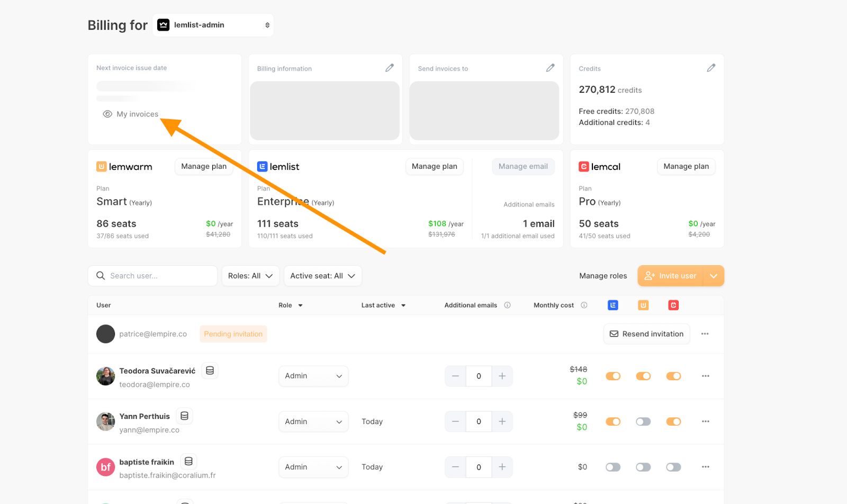The height and width of the screenshot is (504, 847).
Task: Click info icon next to Monthly cost
Action: (584, 305)
